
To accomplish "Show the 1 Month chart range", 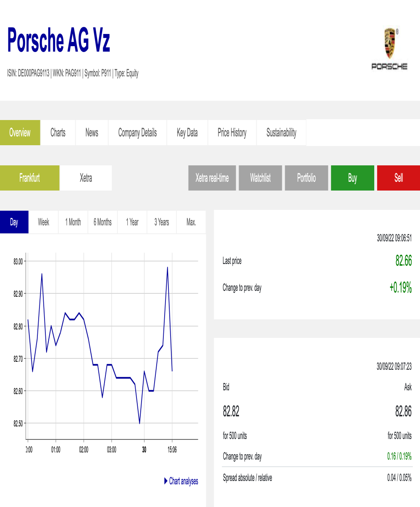I will (73, 222).
